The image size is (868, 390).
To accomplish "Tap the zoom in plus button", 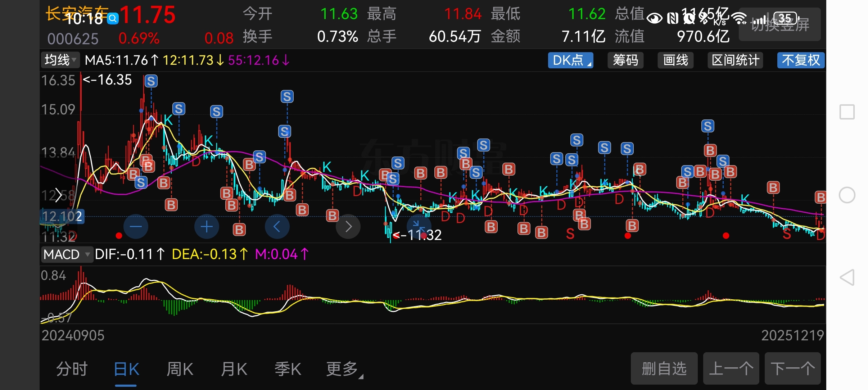I will pos(207,227).
